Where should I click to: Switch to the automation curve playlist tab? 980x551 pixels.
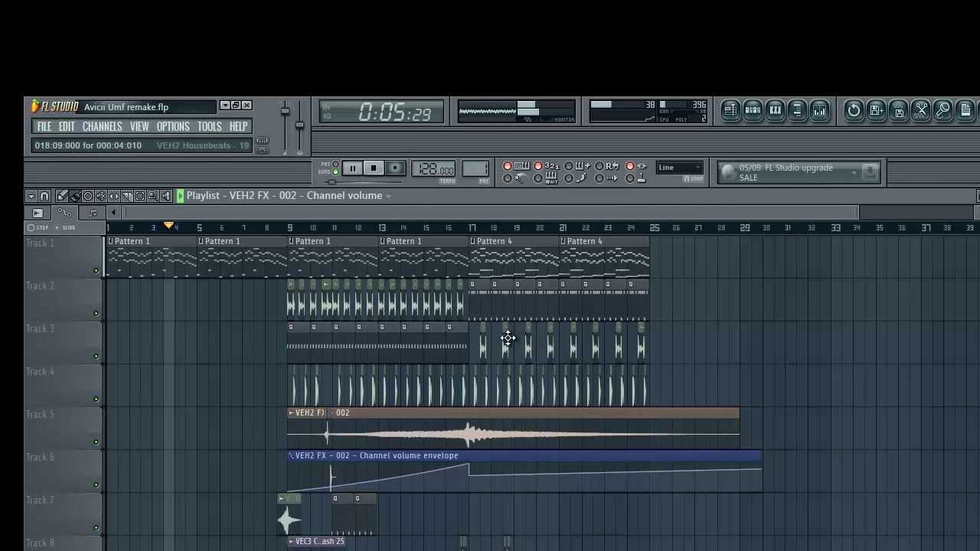click(x=65, y=213)
